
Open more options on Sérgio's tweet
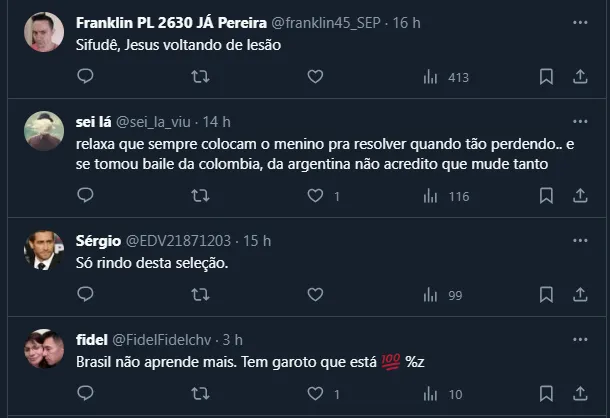point(580,241)
